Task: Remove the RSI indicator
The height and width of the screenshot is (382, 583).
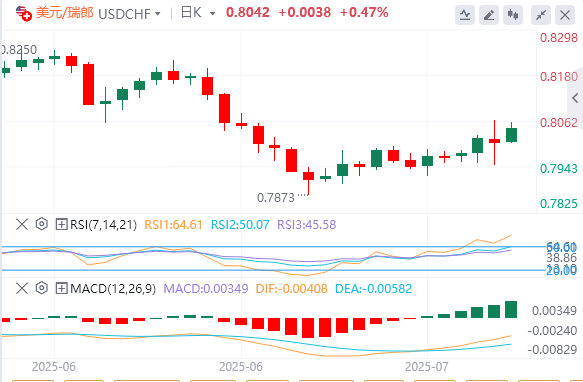Action: click(x=22, y=224)
